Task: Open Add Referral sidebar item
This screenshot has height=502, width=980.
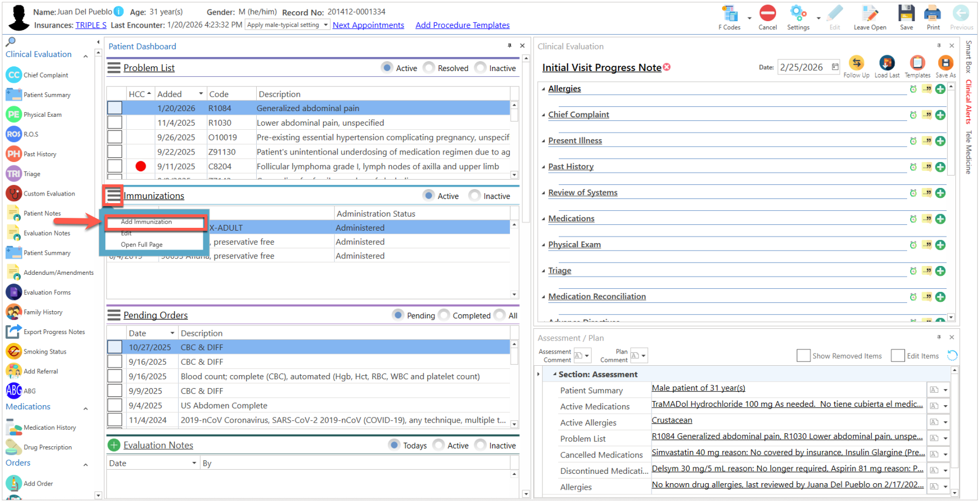Action: [x=32, y=371]
